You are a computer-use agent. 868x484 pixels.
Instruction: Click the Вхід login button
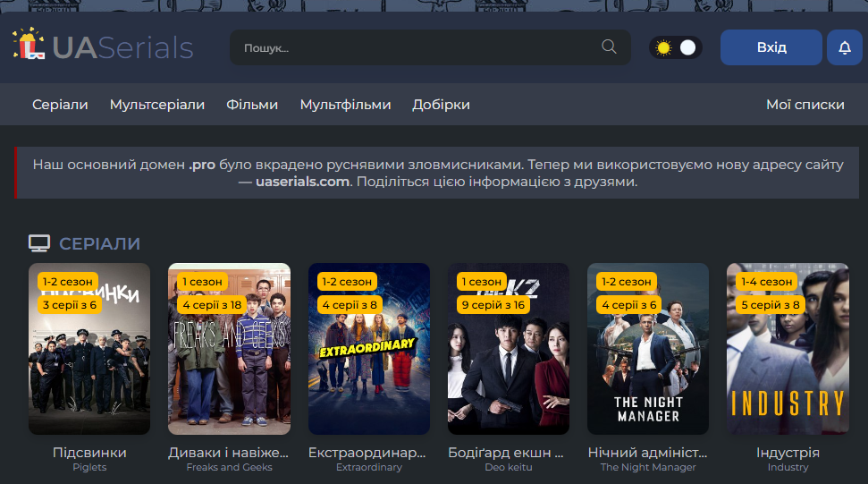771,47
